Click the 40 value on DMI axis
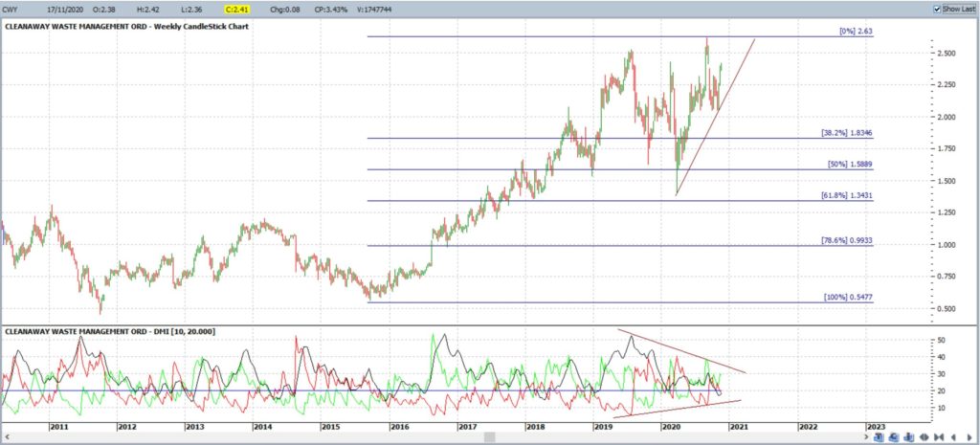The width and height of the screenshot is (980, 445). point(944,357)
